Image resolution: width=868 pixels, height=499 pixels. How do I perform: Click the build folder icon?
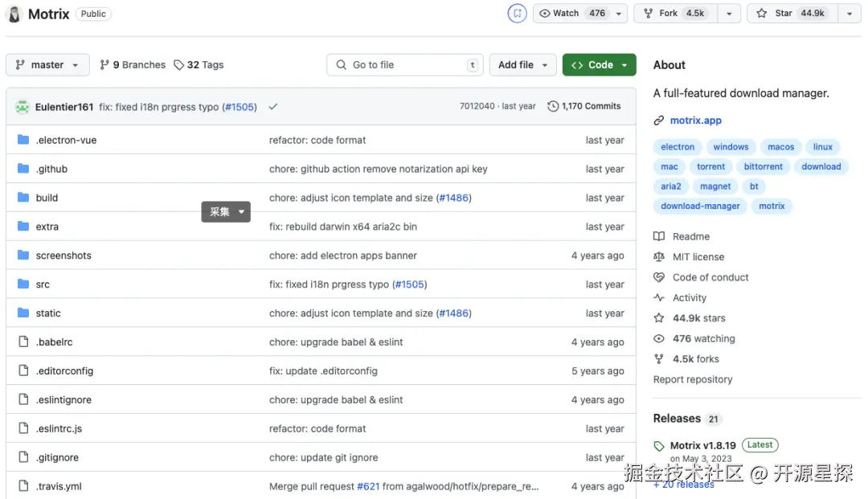coord(23,198)
